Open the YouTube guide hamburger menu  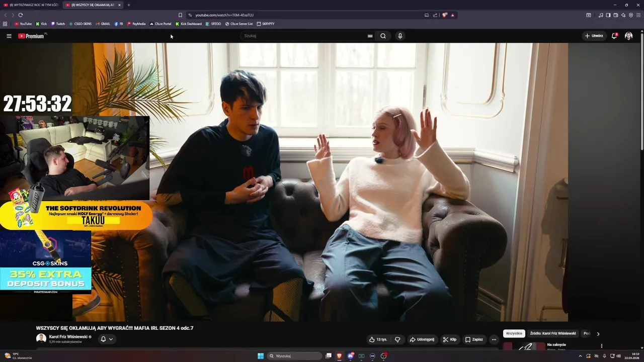pos(9,36)
